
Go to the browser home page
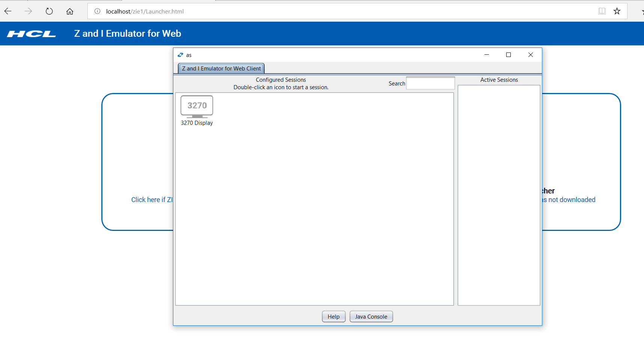70,11
